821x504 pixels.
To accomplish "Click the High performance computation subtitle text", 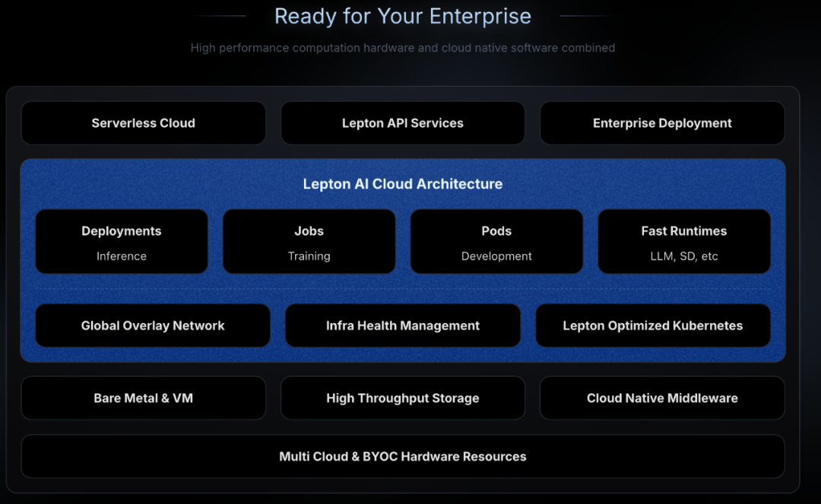I will pos(403,48).
